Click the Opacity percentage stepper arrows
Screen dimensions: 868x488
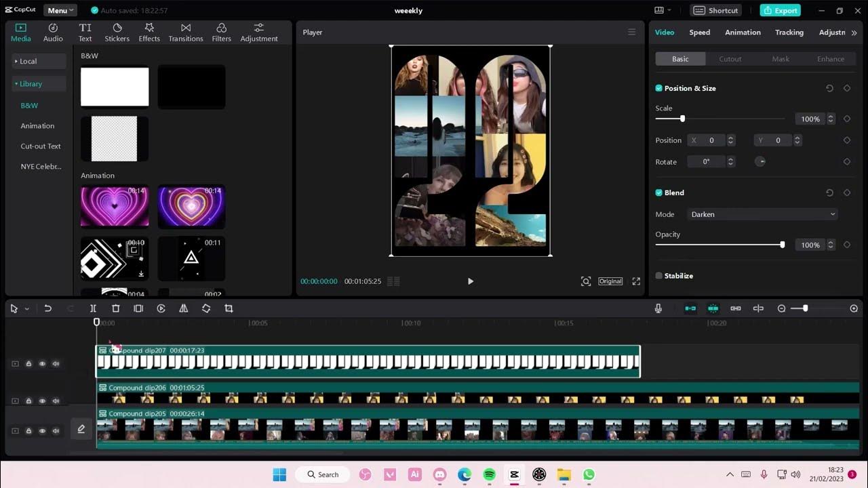point(831,245)
